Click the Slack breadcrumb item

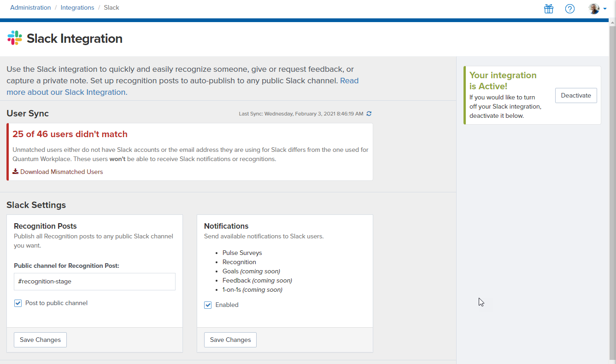tap(111, 7)
